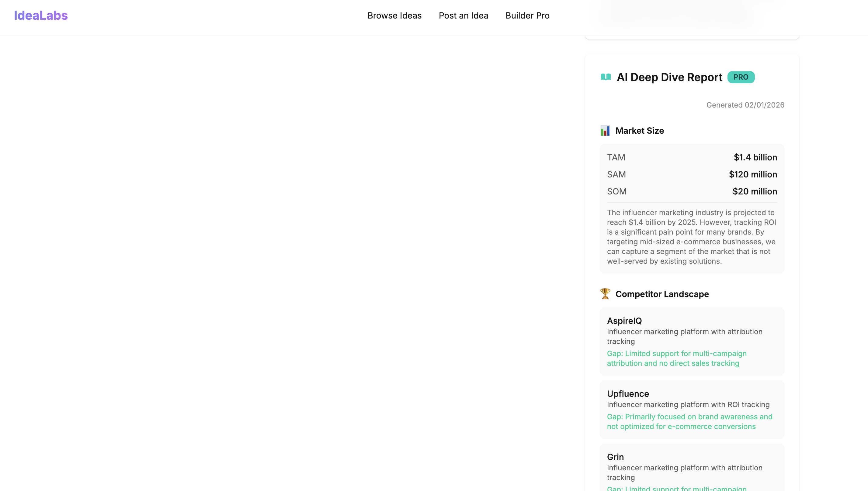This screenshot has width=868, height=491.
Task: Open Browse Ideas
Action: (x=394, y=15)
